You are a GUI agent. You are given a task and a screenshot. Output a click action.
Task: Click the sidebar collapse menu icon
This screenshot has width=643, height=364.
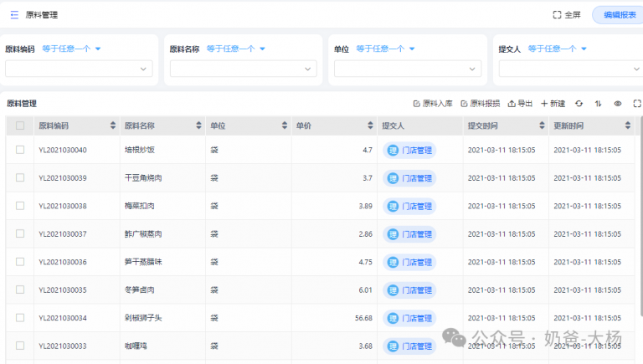[x=14, y=15]
